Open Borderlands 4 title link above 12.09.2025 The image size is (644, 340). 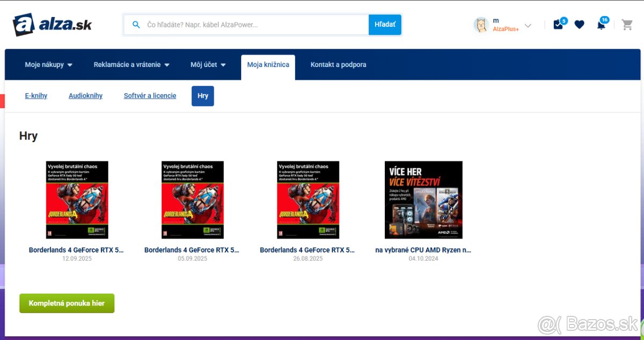[76, 250]
